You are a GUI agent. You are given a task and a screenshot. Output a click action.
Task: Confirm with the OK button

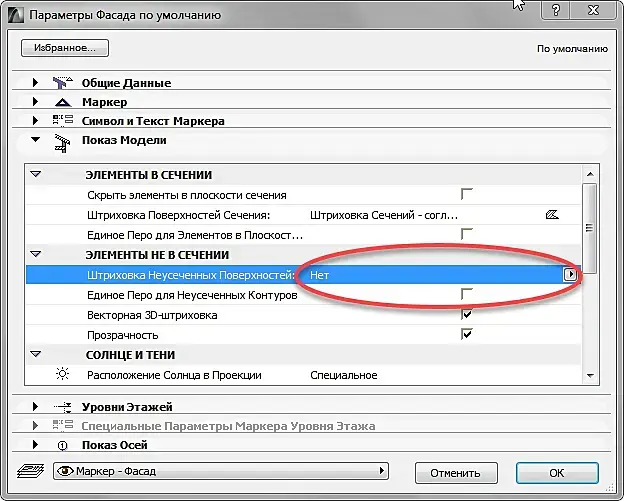tap(557, 473)
